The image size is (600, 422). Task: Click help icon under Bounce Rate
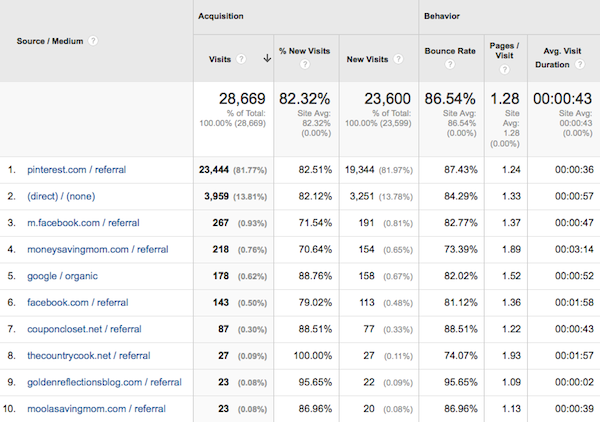(448, 66)
